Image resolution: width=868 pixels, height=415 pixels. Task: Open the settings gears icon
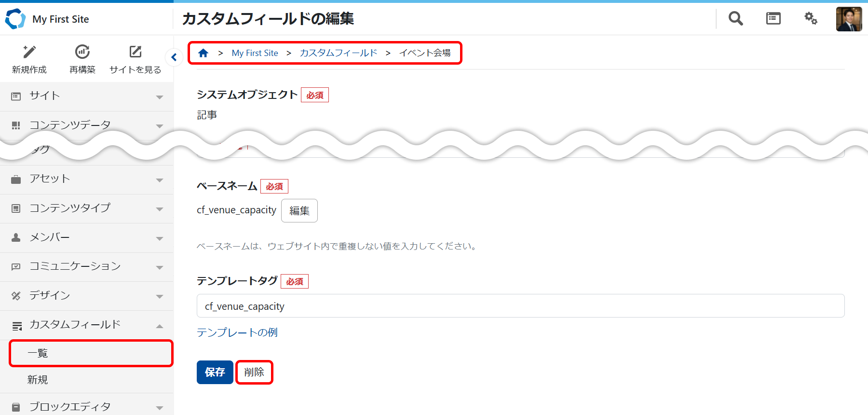[811, 19]
